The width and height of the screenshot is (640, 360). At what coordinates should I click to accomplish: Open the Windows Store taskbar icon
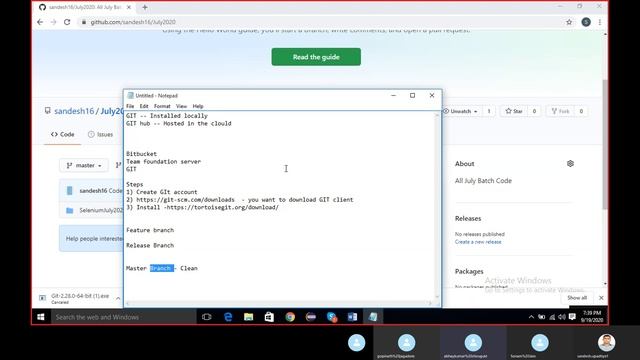click(269, 317)
